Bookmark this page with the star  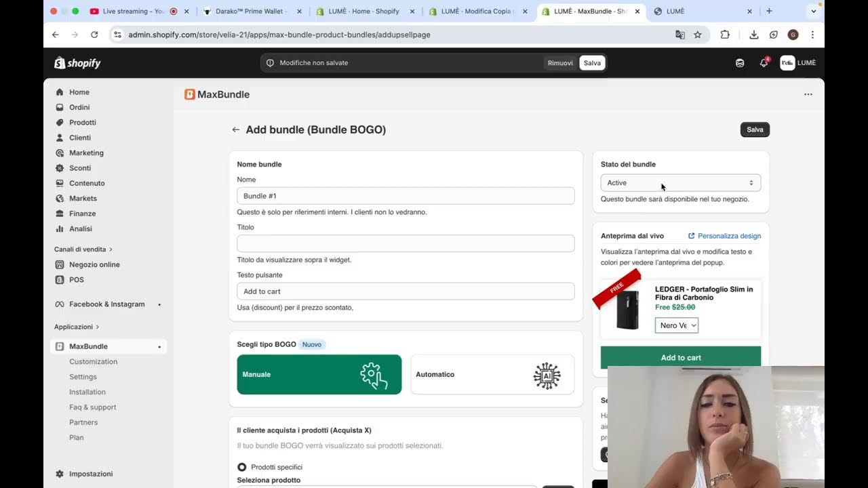[x=698, y=35]
